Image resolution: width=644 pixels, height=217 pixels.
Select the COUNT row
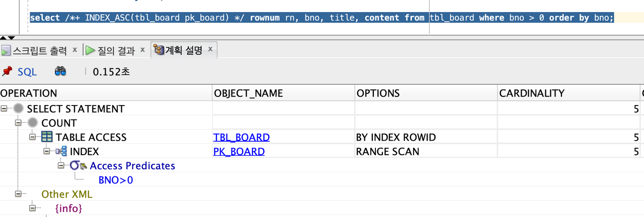point(322,123)
